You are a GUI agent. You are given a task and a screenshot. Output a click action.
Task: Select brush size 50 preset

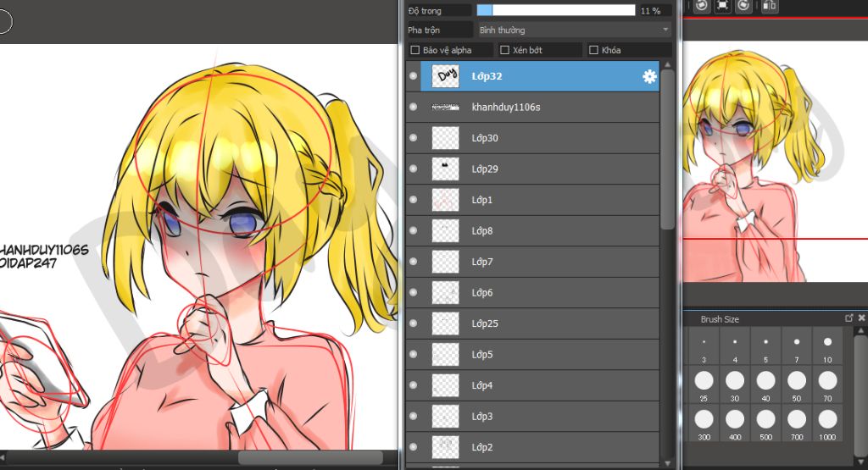click(797, 384)
